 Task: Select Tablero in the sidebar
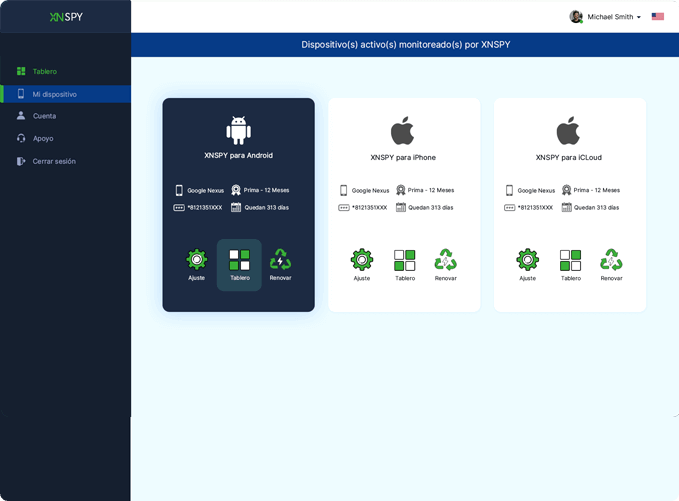[x=45, y=72]
